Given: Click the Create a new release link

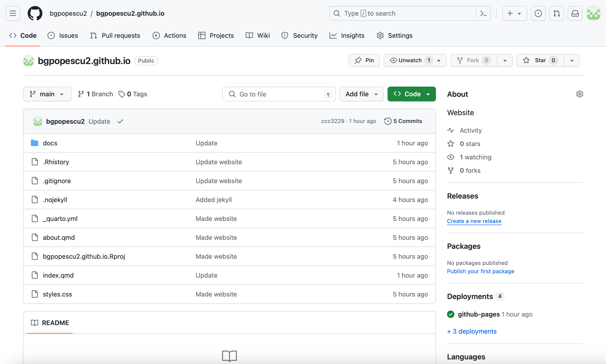Looking at the screenshot, I should [474, 221].
